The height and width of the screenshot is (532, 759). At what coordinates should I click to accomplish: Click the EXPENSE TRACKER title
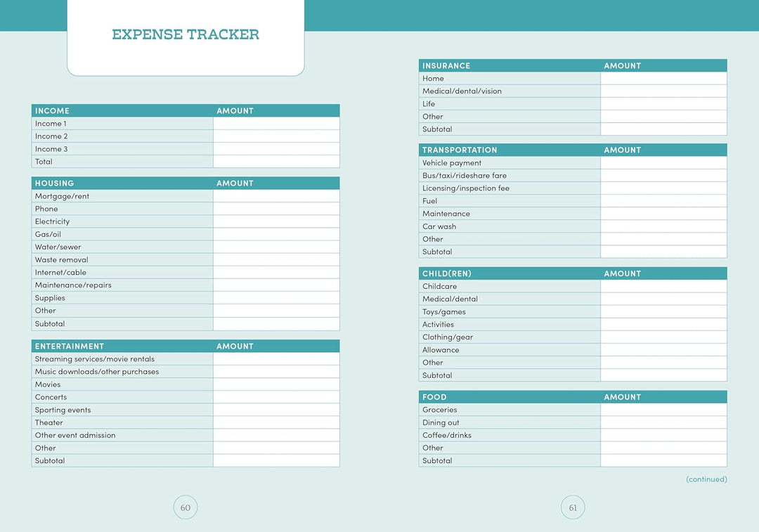pos(186,34)
